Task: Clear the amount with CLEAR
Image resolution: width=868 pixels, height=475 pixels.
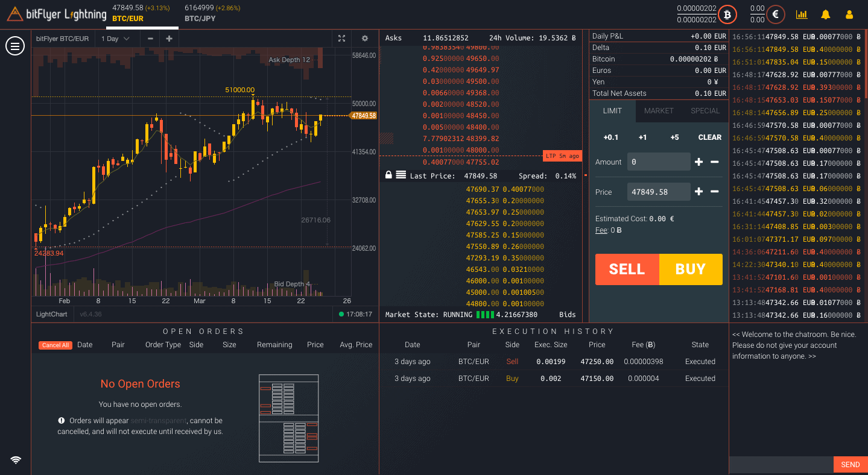Action: [710, 137]
